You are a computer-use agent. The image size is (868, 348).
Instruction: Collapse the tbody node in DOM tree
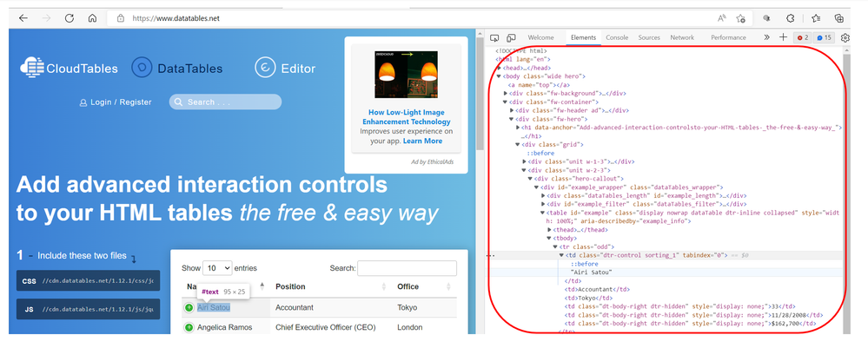coord(549,238)
